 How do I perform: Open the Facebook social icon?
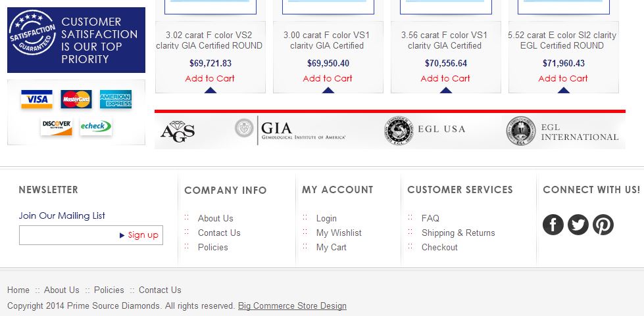pos(553,225)
